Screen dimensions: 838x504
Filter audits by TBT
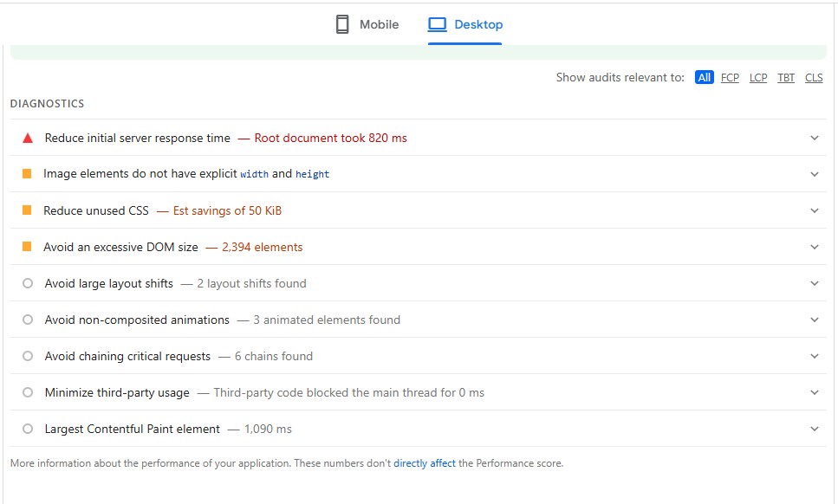(786, 78)
